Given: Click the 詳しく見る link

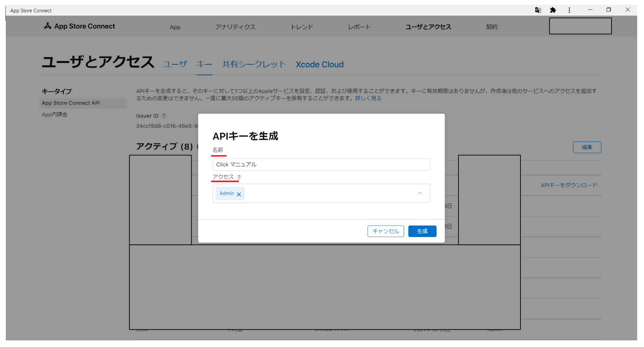Looking at the screenshot, I should click(368, 98).
